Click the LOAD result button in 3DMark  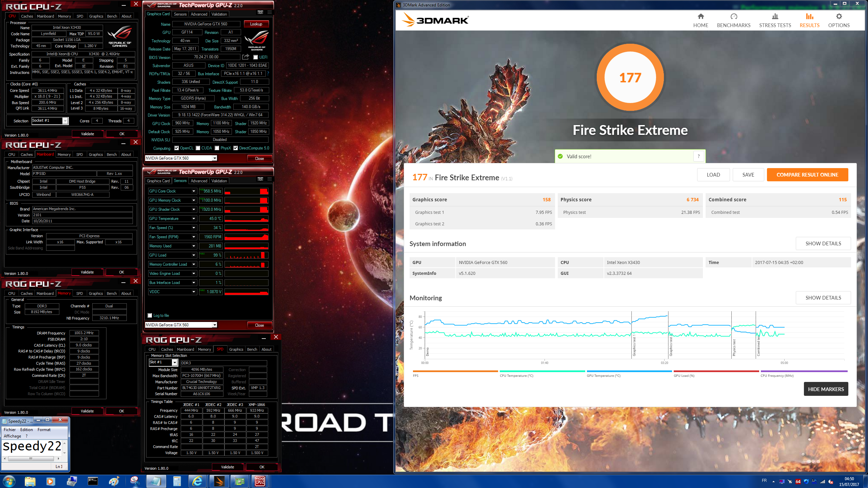pos(713,175)
